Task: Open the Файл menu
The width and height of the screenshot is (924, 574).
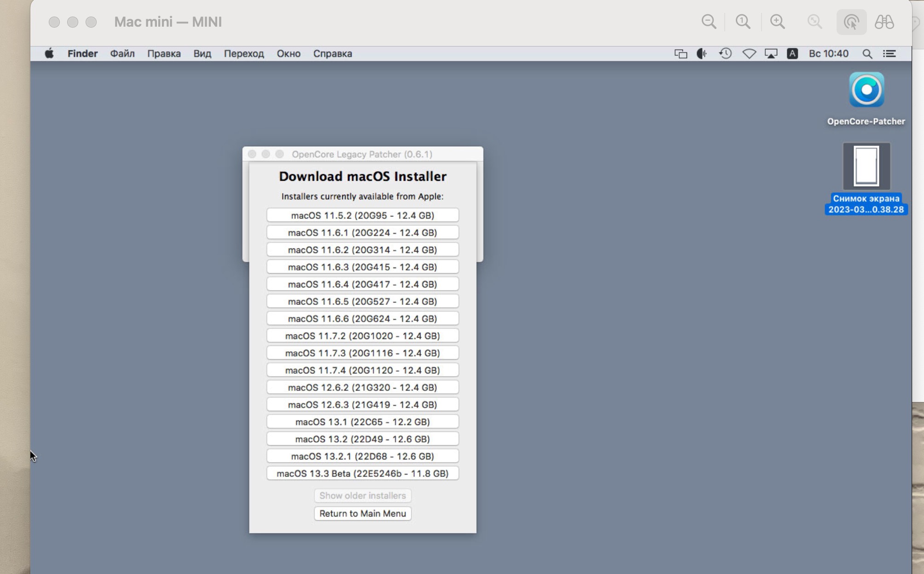Action: point(122,53)
